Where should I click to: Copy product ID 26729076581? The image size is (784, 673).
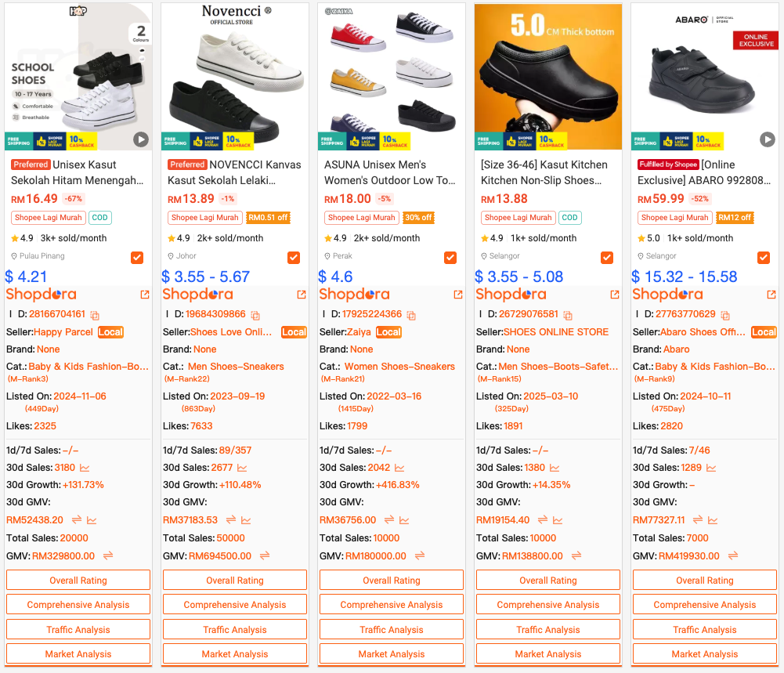[568, 315]
